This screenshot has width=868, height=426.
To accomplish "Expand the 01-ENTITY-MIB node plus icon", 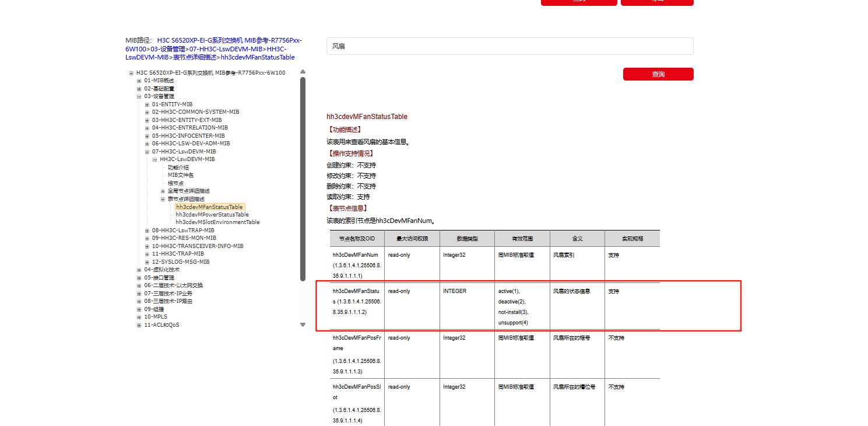I will 147,104.
